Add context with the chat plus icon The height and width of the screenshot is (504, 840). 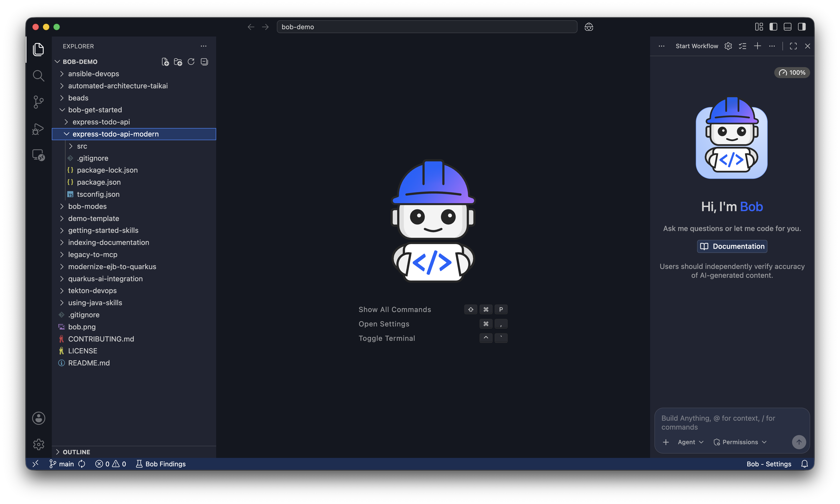click(666, 442)
